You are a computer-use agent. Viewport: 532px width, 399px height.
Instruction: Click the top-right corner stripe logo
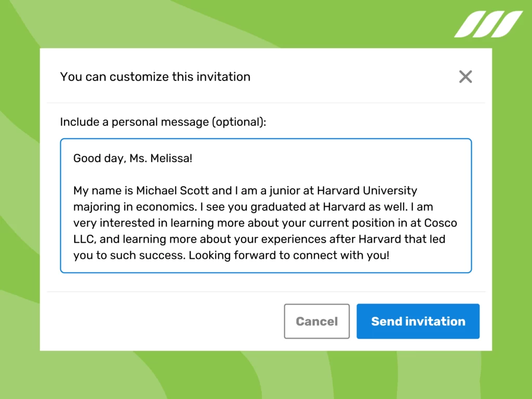(489, 22)
